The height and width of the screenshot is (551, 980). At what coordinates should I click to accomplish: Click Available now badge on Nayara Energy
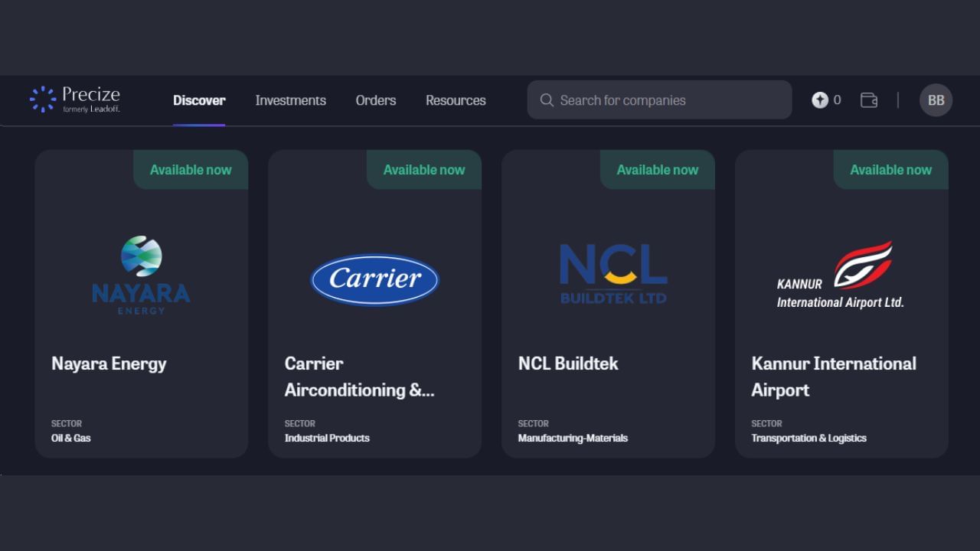coord(191,170)
